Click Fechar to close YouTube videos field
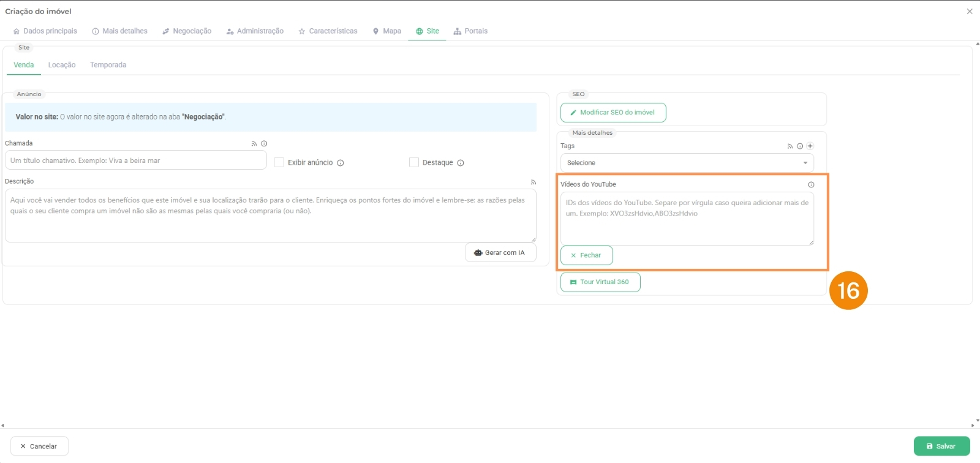 click(586, 255)
